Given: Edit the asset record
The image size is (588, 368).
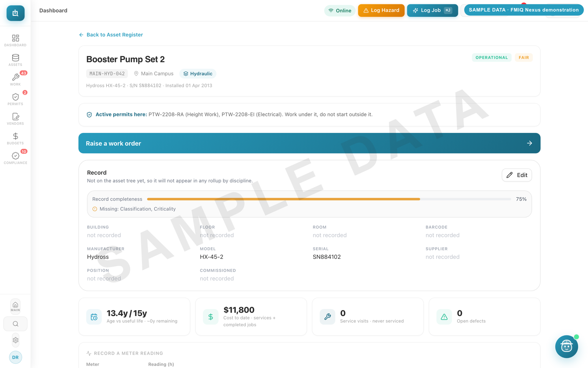Looking at the screenshot, I should 517,175.
